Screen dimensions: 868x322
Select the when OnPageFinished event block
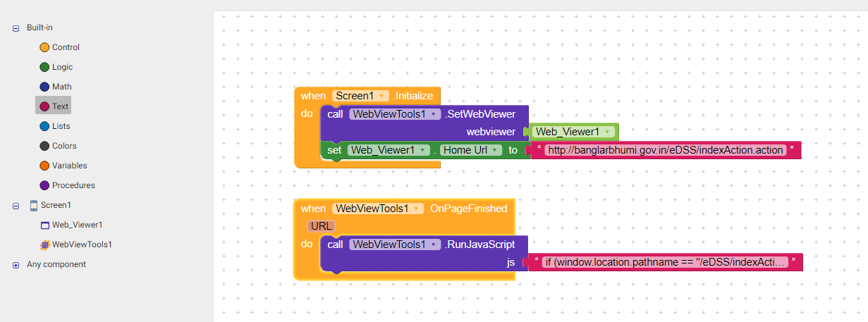pyautogui.click(x=313, y=209)
